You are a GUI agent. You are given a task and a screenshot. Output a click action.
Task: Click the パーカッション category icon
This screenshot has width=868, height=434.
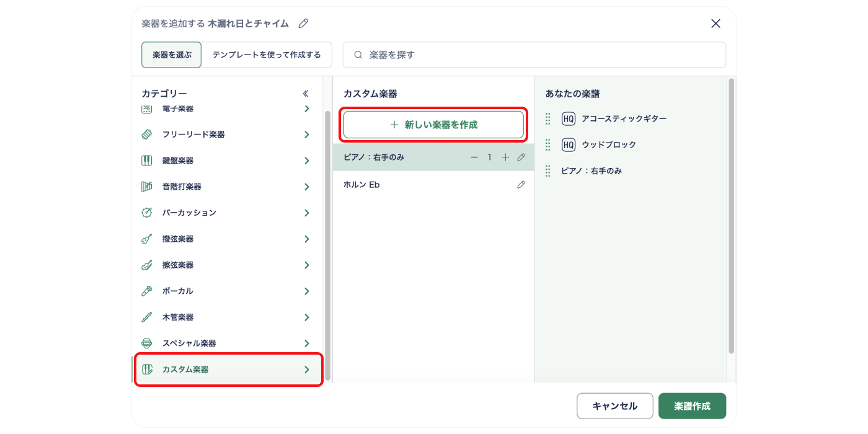click(x=146, y=213)
